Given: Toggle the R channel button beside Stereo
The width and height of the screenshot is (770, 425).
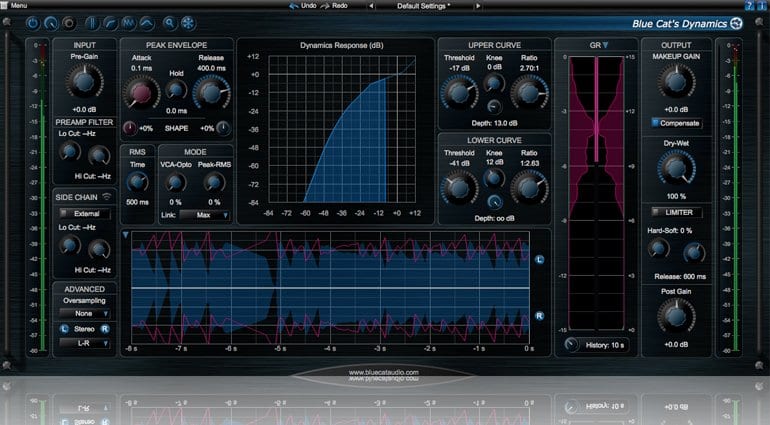Looking at the screenshot, I should pyautogui.click(x=105, y=329).
